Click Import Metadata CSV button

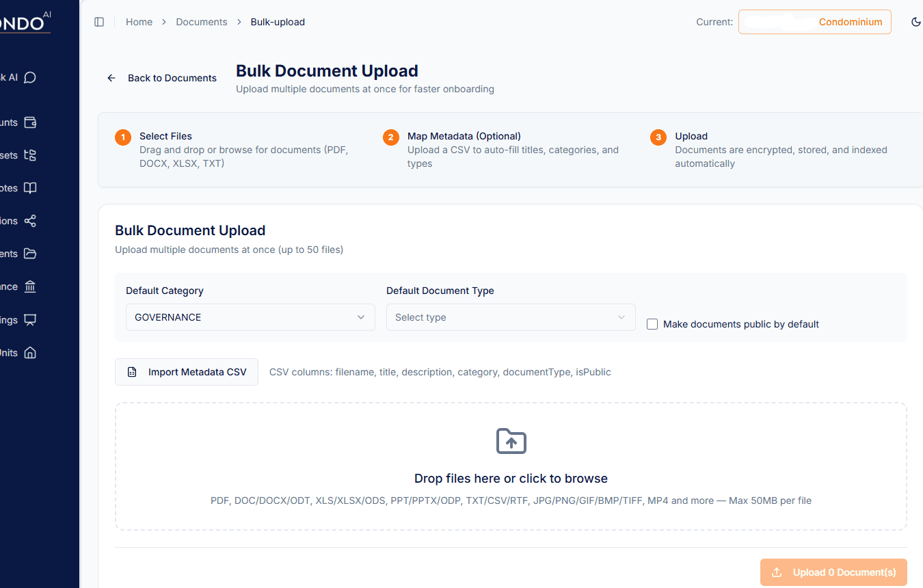pos(187,372)
